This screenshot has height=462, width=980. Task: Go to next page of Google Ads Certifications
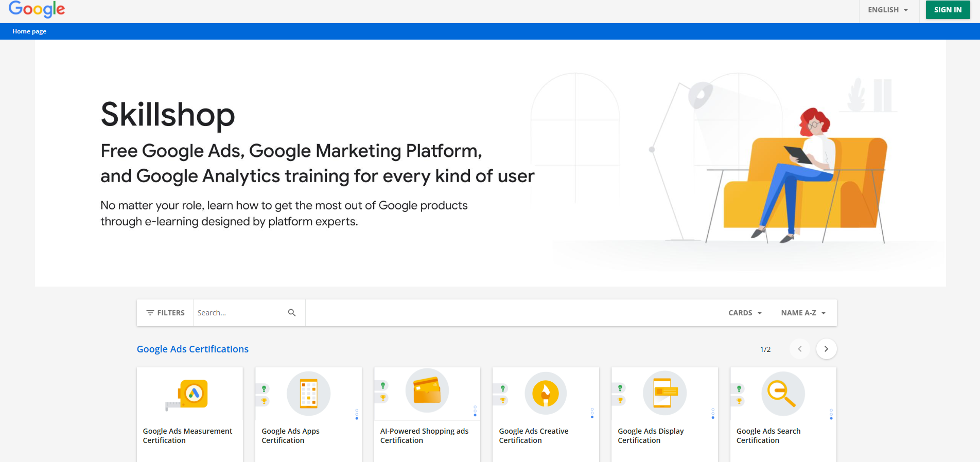pyautogui.click(x=826, y=349)
